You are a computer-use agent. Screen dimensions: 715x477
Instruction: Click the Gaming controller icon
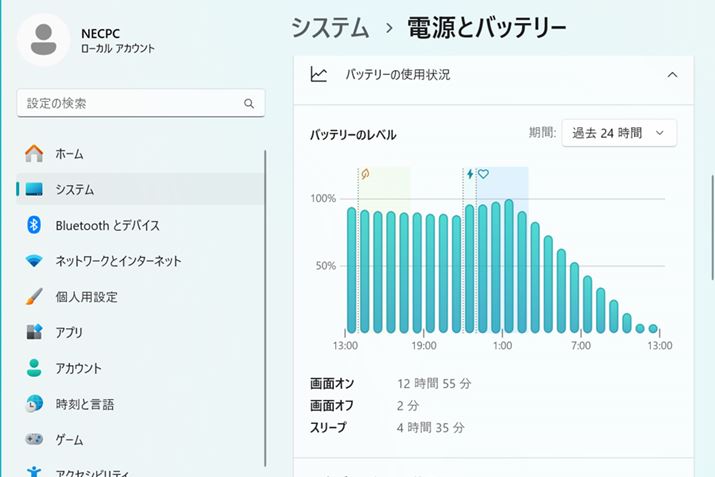[x=34, y=440]
